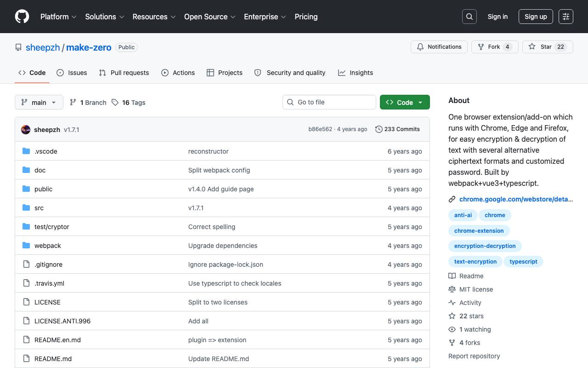Open the Pricing page
The height and width of the screenshot is (368, 588).
click(x=306, y=17)
